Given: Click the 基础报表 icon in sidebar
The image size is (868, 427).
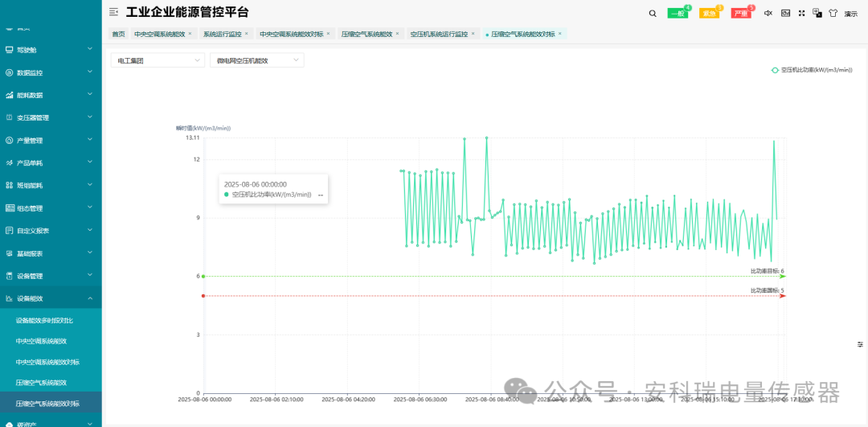Looking at the screenshot, I should pyautogui.click(x=9, y=253).
